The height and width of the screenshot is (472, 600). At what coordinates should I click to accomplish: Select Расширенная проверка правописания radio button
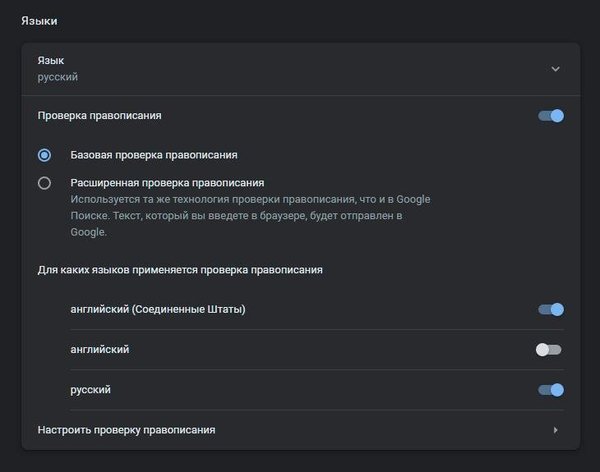click(44, 183)
